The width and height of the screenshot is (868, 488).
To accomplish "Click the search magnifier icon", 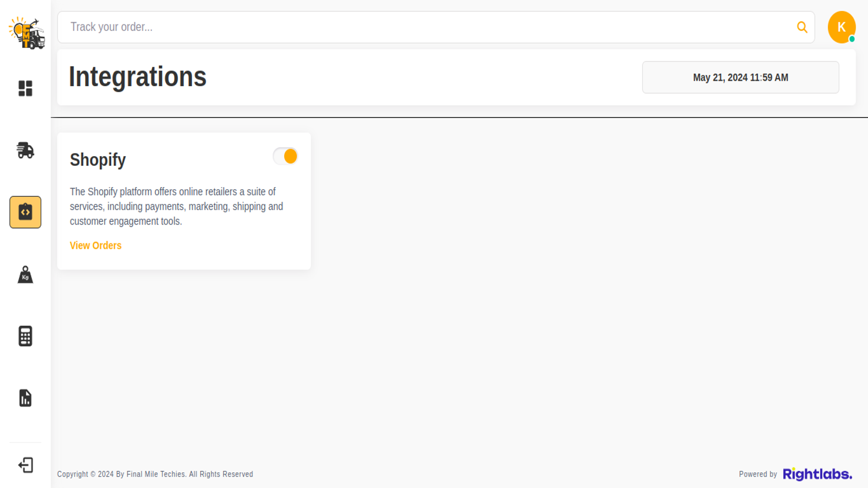I will (802, 27).
